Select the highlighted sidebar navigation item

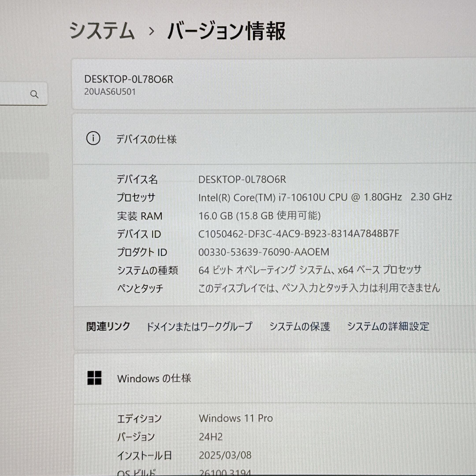tap(24, 165)
